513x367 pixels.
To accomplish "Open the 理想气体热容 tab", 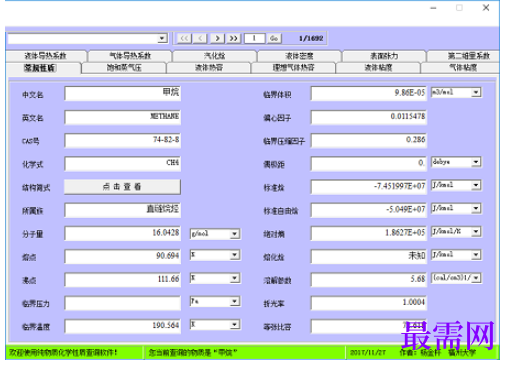I will point(293,68).
